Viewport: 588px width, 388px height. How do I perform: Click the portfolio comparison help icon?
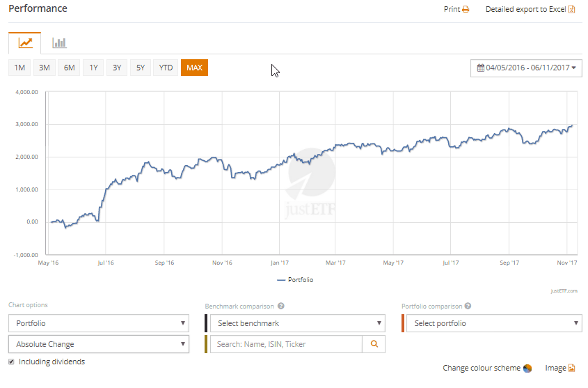point(468,306)
